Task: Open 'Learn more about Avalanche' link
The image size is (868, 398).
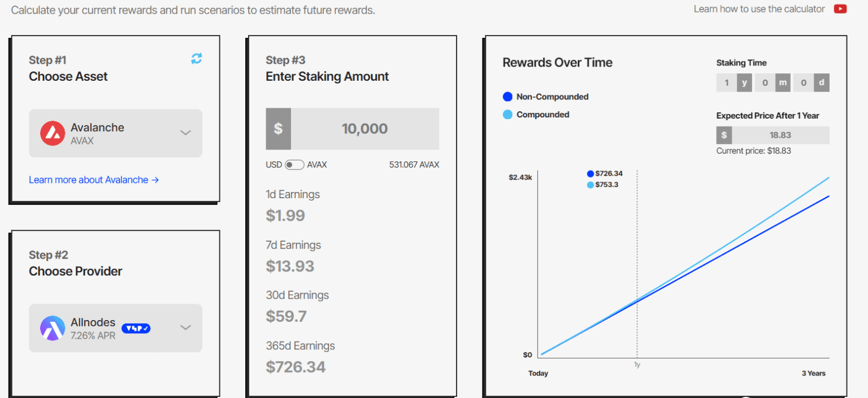Action: [x=94, y=180]
